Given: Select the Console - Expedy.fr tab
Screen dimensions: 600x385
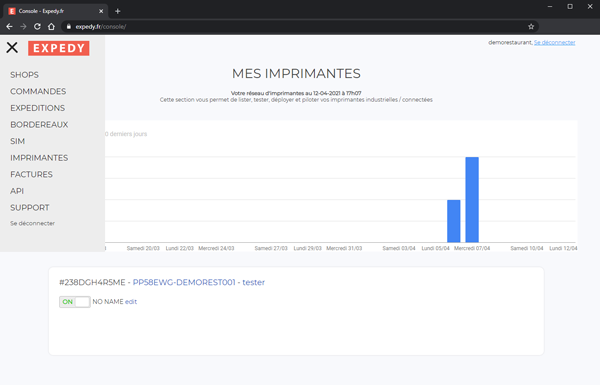Looking at the screenshot, I should (55, 11).
